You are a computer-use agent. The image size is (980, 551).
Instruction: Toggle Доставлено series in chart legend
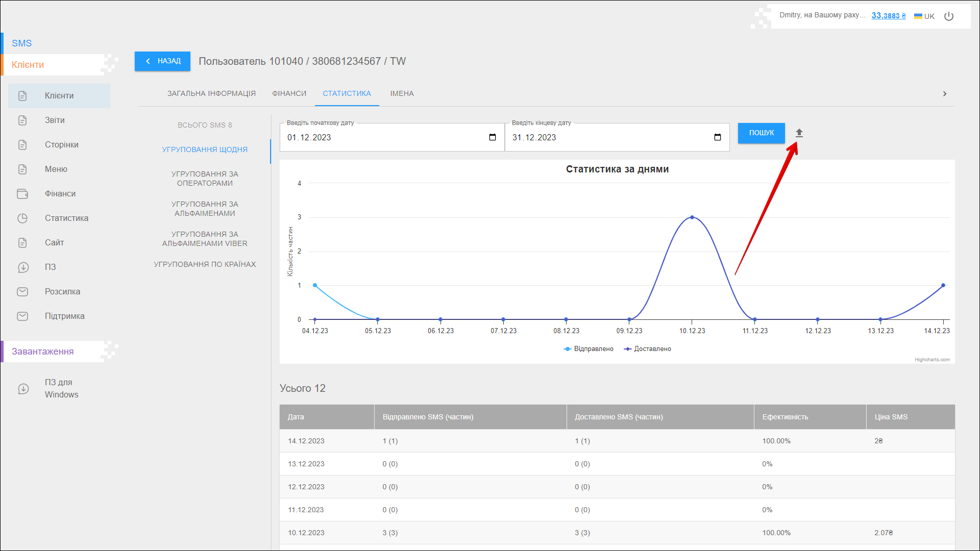648,349
